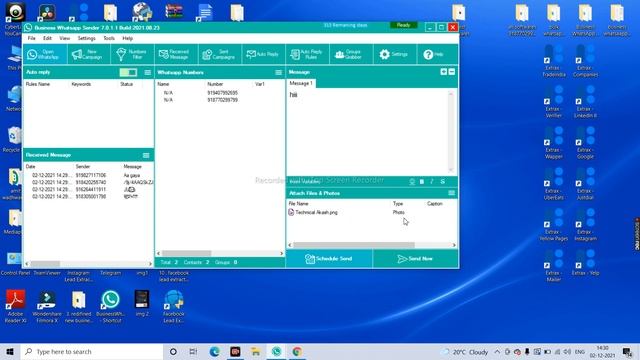
Task: Open the Help menu in the menu bar
Action: [128, 38]
